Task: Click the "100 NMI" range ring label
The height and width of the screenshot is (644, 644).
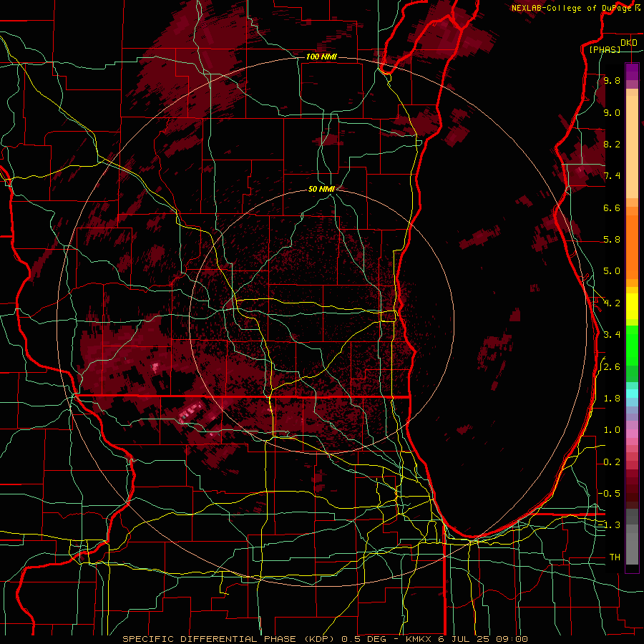Action: (321, 57)
